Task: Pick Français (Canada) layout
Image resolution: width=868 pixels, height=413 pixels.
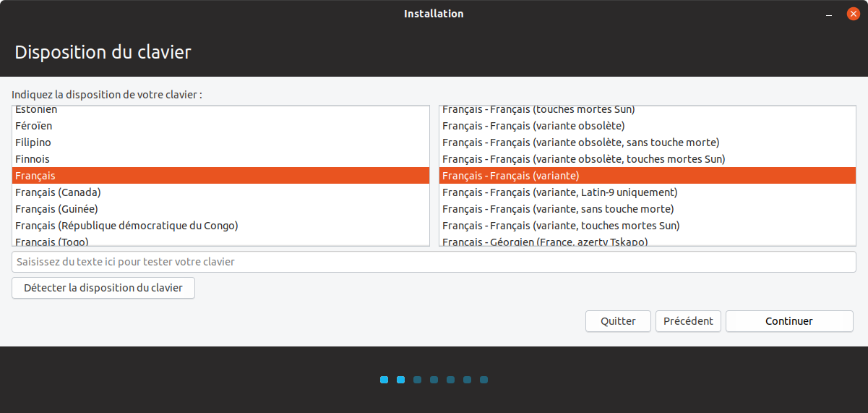Action: coord(58,192)
